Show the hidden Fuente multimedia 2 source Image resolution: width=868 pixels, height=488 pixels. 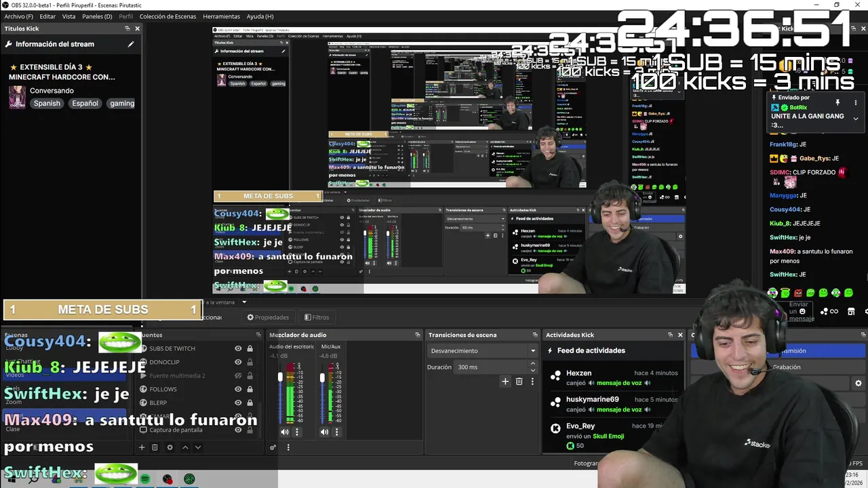pyautogui.click(x=238, y=375)
